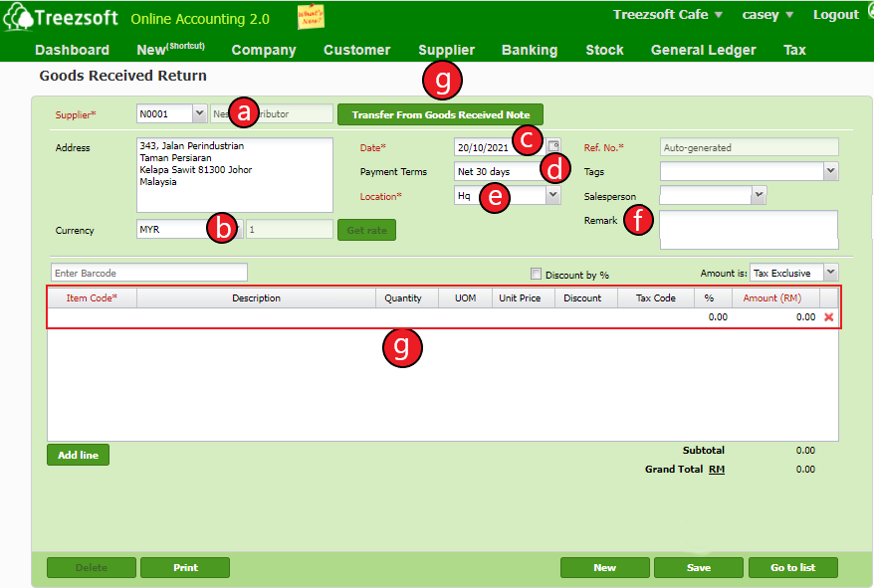Open the Company menu
The image size is (874, 588).
coord(264,50)
